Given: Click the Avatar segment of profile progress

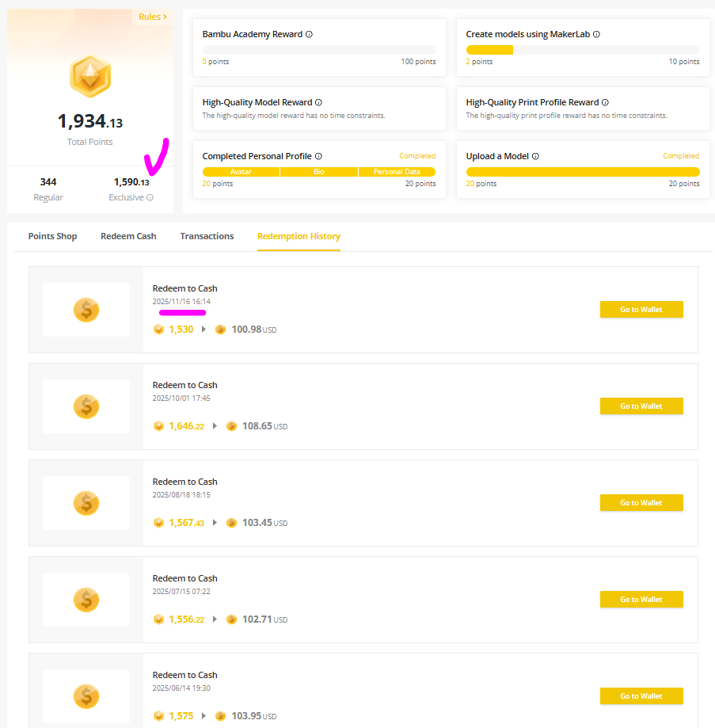Looking at the screenshot, I should [241, 172].
